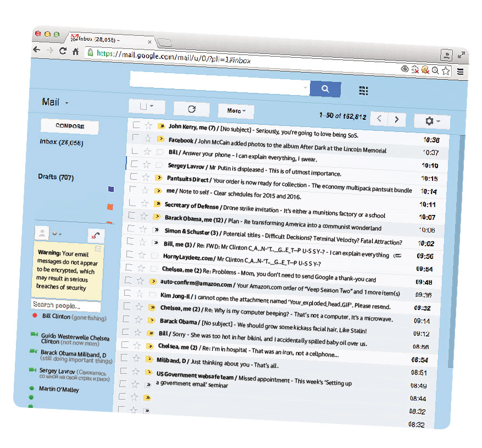Click the importance marker on Facebook email
Viewport: 482px width, 448px height.
pos(160,139)
